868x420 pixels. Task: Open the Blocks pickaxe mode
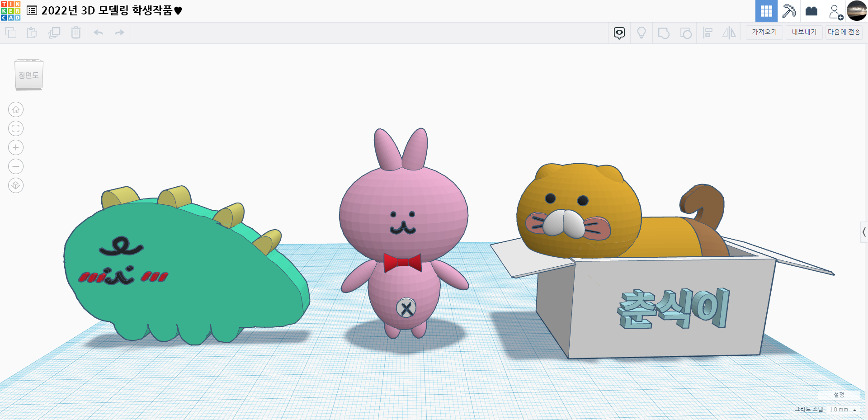click(x=789, y=11)
